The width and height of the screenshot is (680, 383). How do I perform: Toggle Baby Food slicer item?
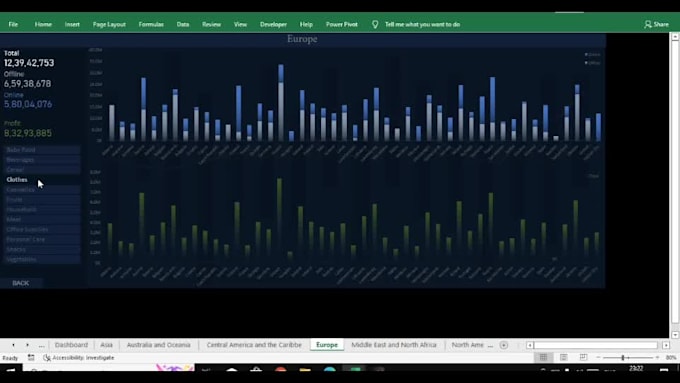[42, 150]
